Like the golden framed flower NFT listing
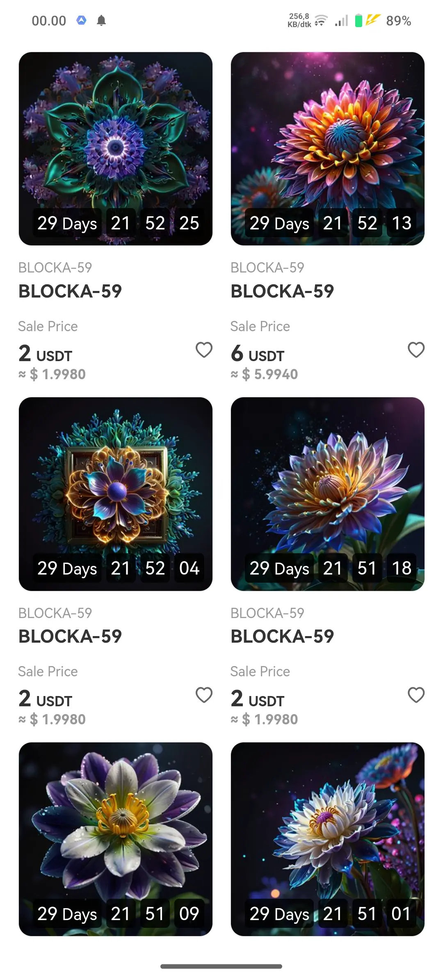 pyautogui.click(x=204, y=695)
